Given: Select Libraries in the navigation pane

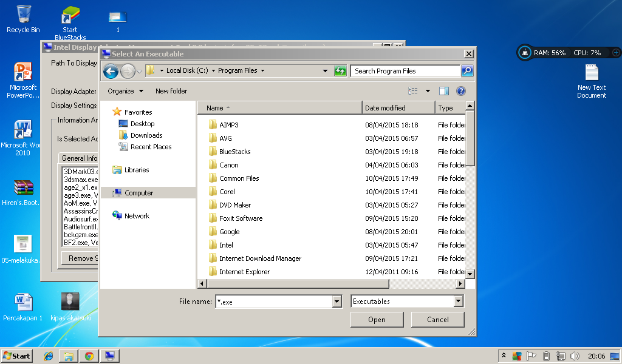Looking at the screenshot, I should click(x=131, y=170).
